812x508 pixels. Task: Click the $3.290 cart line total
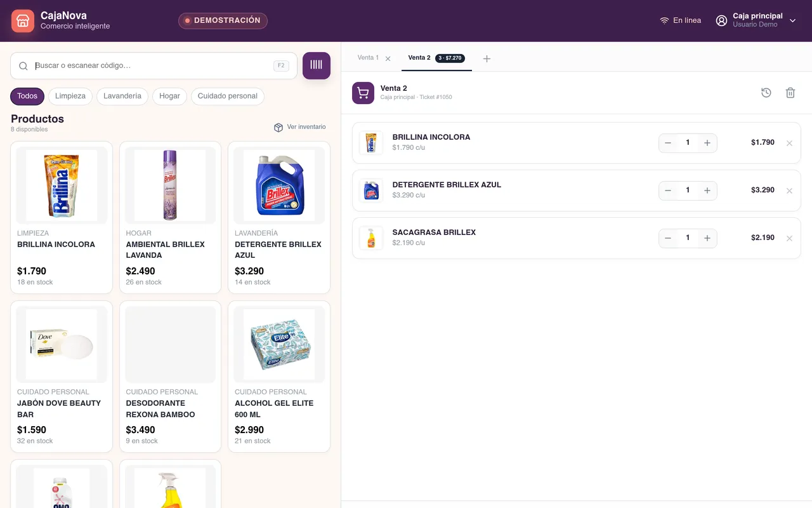click(x=763, y=190)
